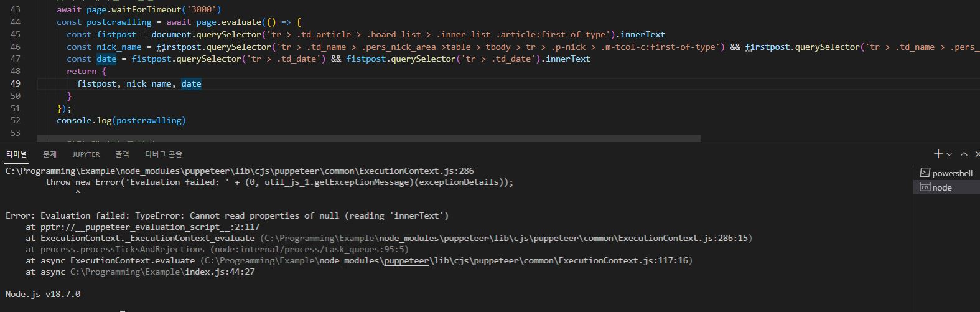
Task: Open the terminal launch profile dropdown chevron
Action: [949, 154]
